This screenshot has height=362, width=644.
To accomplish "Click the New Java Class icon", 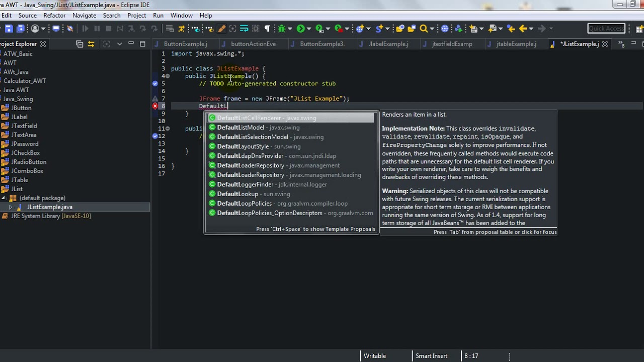I will click(x=380, y=29).
